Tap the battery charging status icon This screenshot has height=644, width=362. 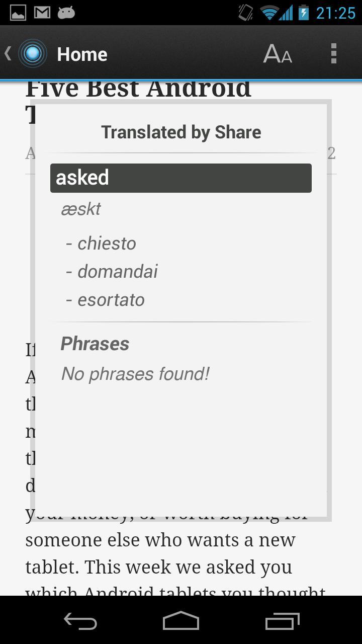(303, 13)
